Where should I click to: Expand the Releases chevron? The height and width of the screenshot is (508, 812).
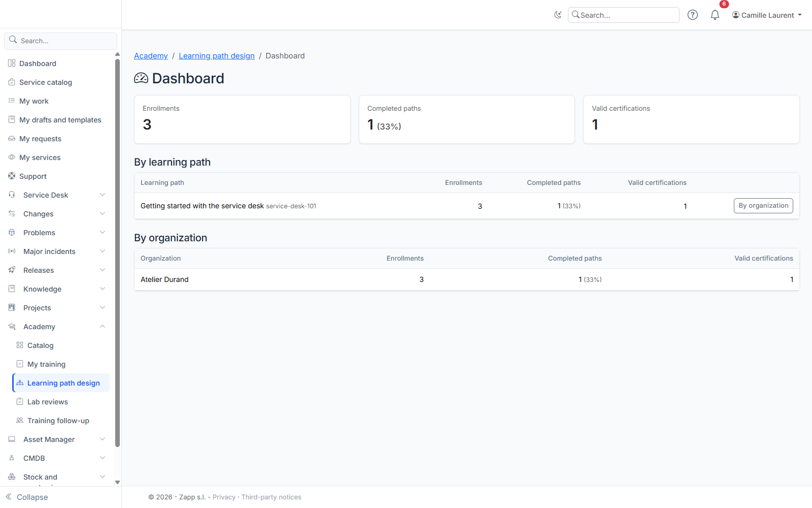[103, 270]
